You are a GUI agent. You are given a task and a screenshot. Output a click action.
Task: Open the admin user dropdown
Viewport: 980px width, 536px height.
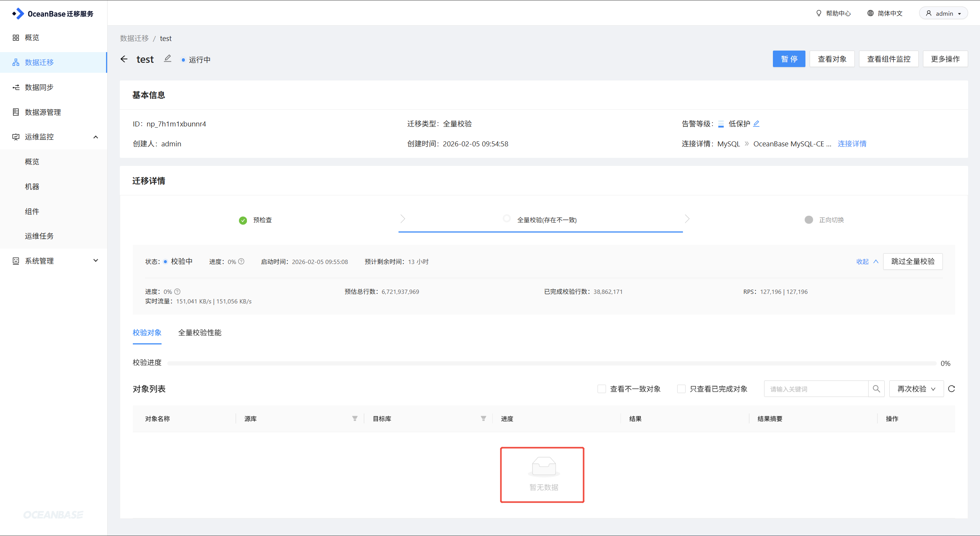click(944, 13)
